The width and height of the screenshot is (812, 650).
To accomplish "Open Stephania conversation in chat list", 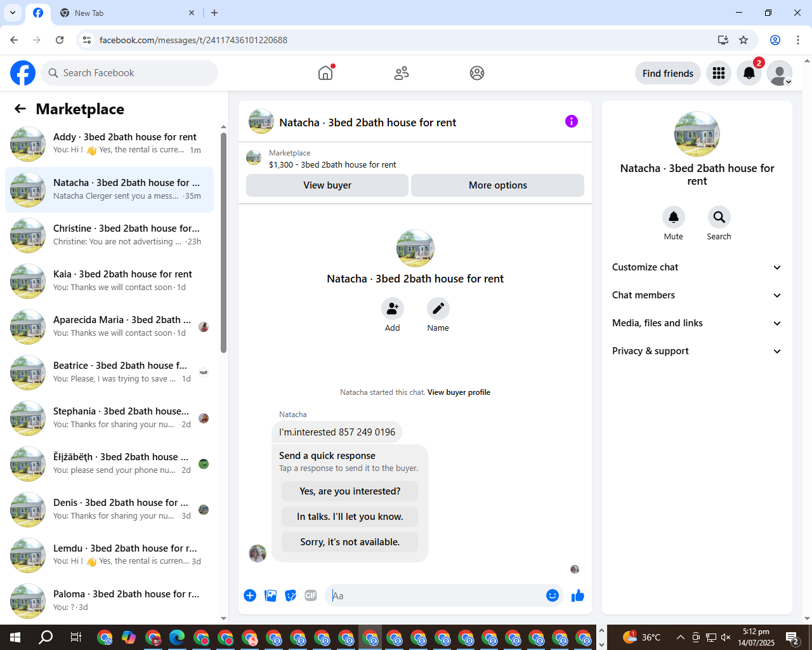I will (x=109, y=418).
